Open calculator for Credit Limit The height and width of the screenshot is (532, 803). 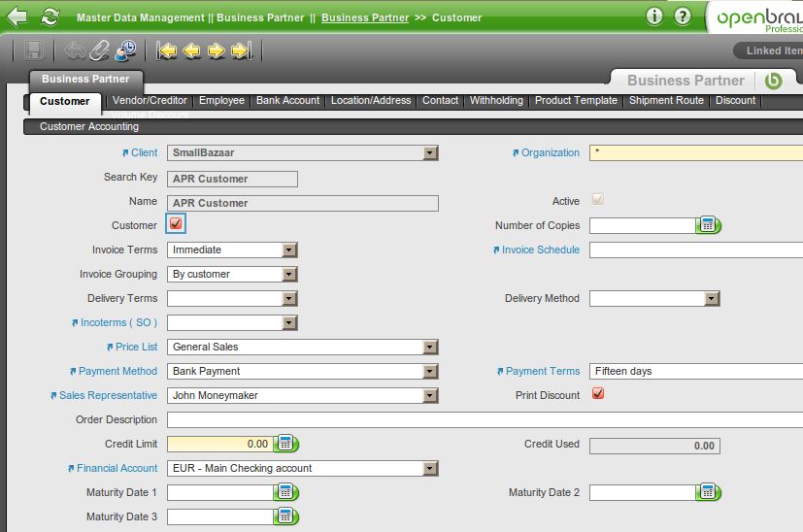click(x=285, y=444)
